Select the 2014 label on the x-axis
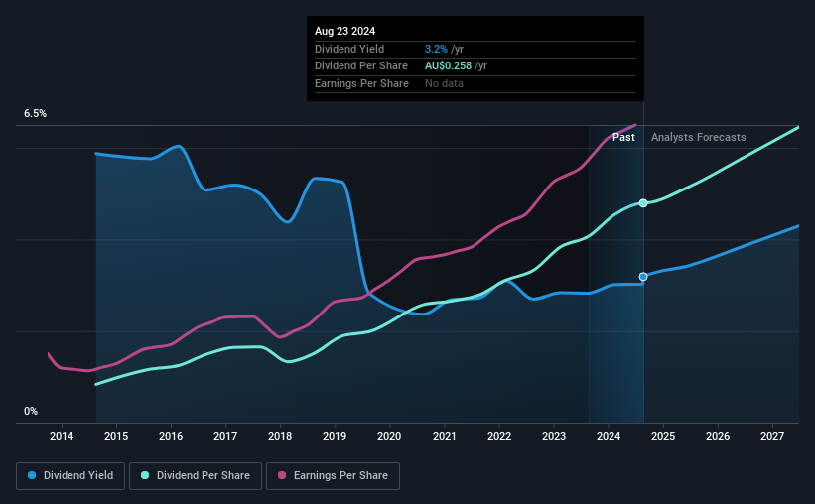 (62, 436)
